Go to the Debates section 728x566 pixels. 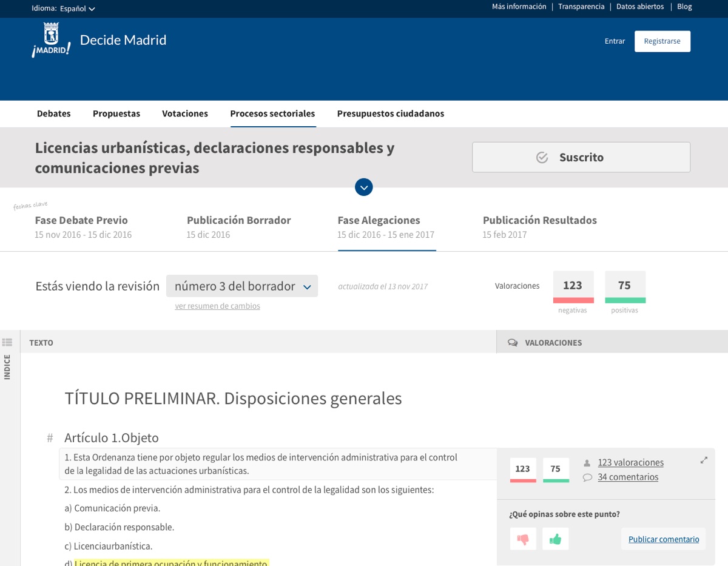click(53, 113)
